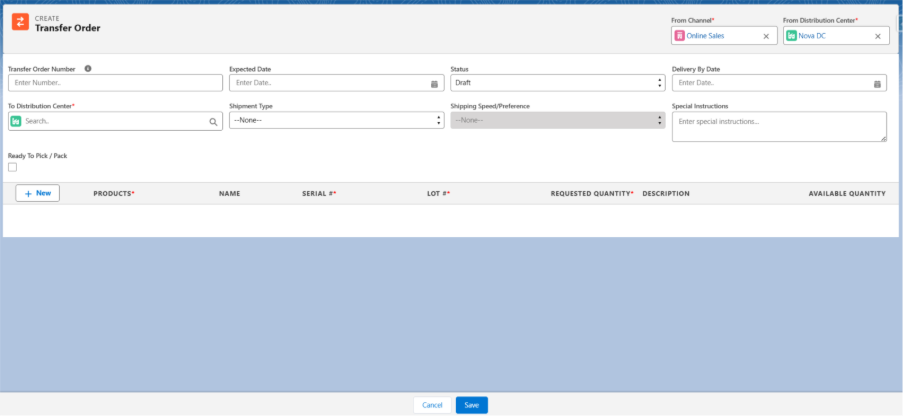The width and height of the screenshot is (903, 417).
Task: Open the Expected Date calendar picker
Action: pyautogui.click(x=434, y=83)
